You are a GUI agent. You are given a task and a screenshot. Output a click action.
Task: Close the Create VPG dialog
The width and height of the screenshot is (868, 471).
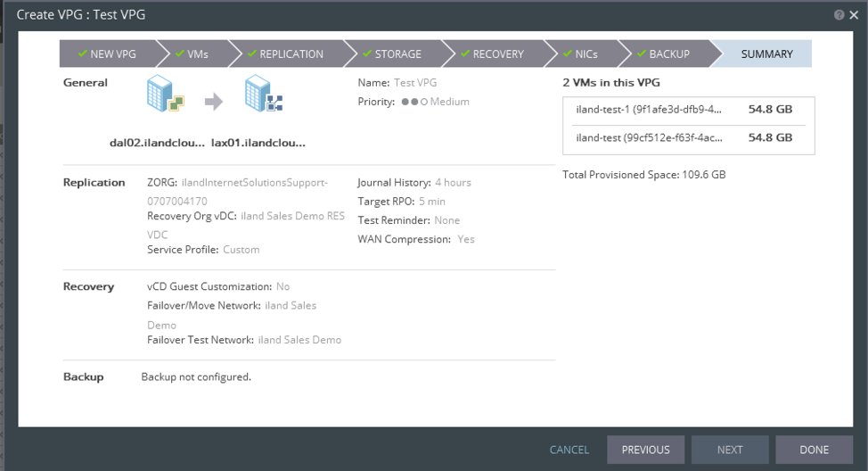854,15
